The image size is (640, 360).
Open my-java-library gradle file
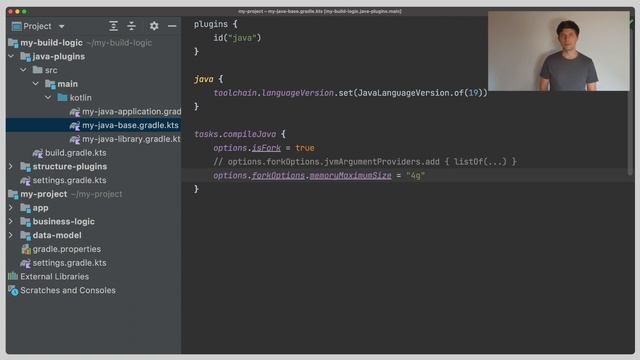click(x=131, y=139)
